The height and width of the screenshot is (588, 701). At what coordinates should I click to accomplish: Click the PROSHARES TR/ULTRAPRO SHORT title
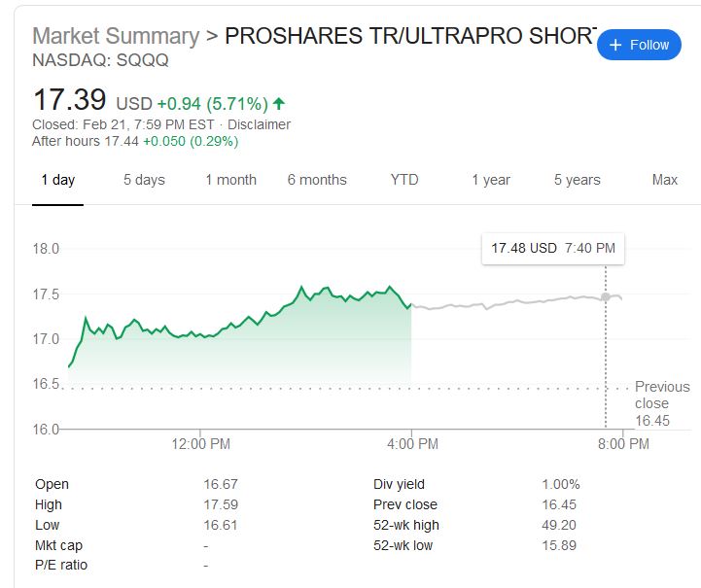tap(408, 37)
